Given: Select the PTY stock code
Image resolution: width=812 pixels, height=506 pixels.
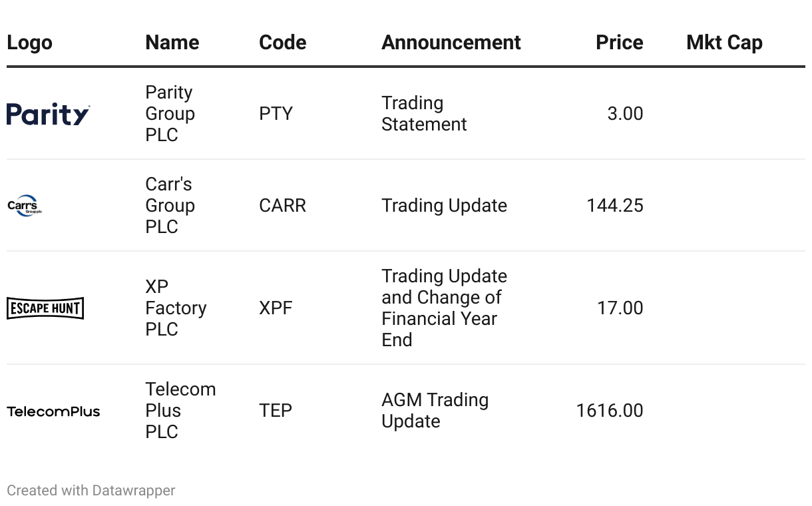Looking at the screenshot, I should click(x=276, y=114).
